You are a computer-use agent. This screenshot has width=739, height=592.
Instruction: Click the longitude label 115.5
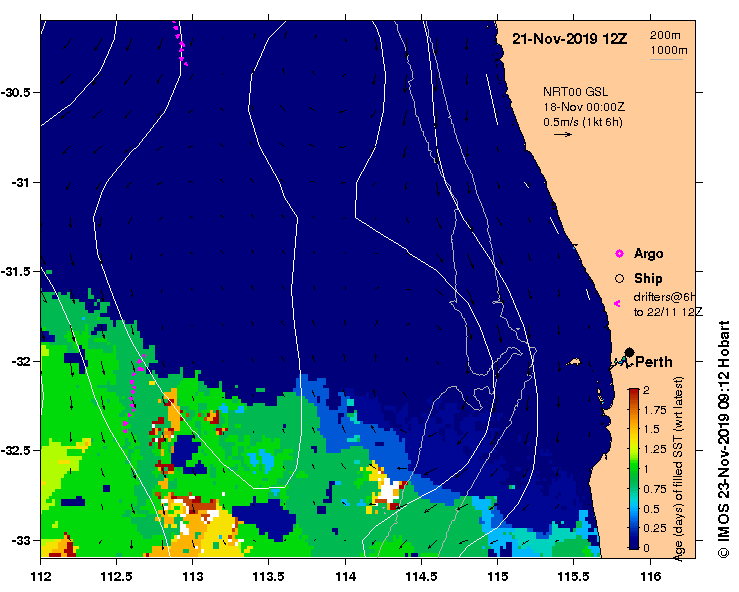(574, 576)
